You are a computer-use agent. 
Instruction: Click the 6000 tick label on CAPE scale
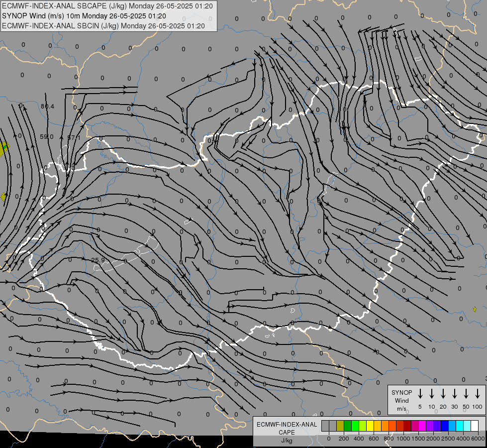pos(478,439)
